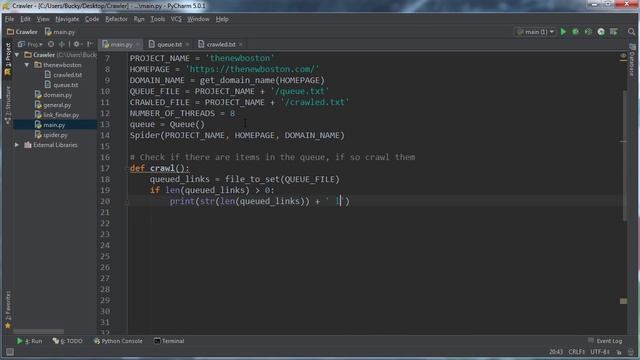This screenshot has width=640, height=360.
Task: Open the TODO tool window button
Action: 67,341
